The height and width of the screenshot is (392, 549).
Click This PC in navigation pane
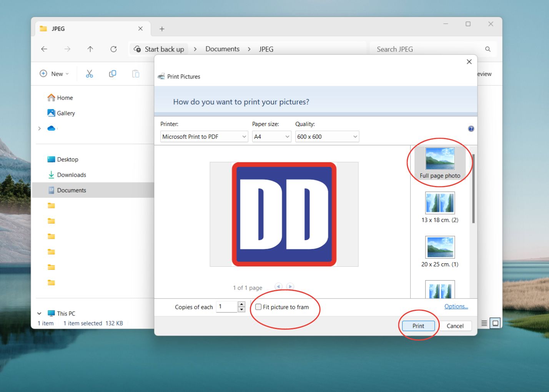pos(62,313)
